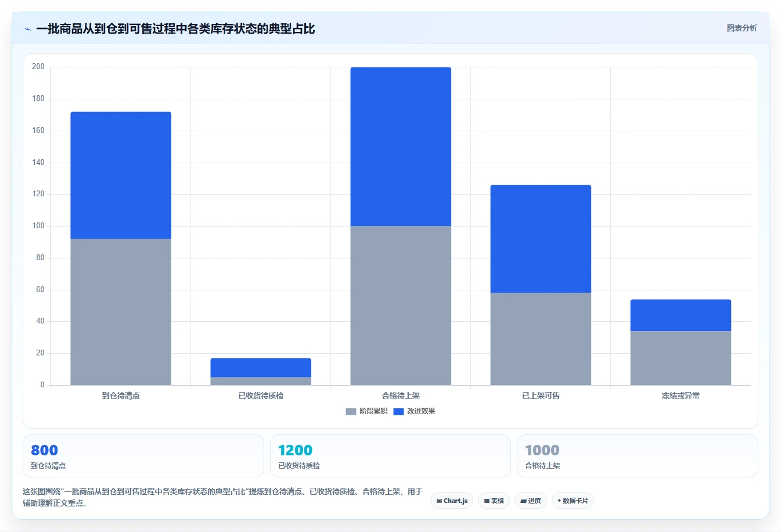Image resolution: width=781 pixels, height=532 pixels.
Task: Click the 改进效果 legend label
Action: pyautogui.click(x=421, y=411)
